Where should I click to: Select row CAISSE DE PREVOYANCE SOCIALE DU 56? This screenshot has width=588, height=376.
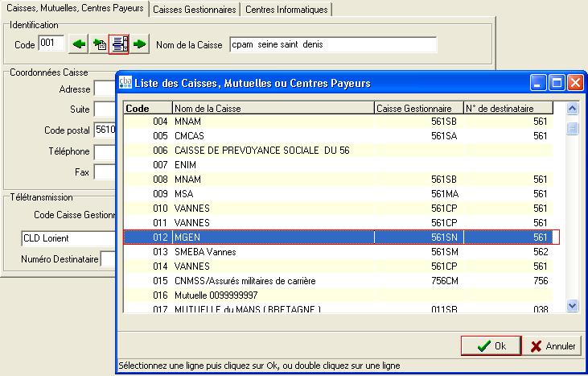(x=339, y=151)
